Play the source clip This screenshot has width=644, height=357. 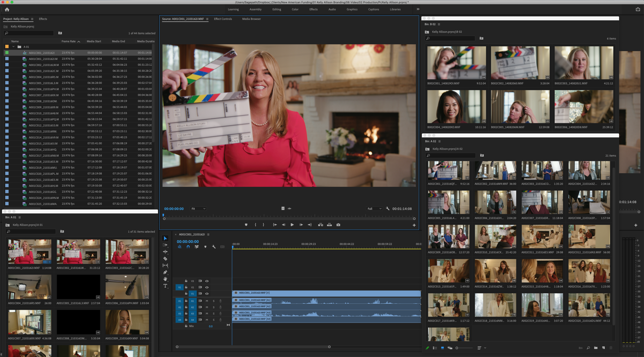(x=292, y=225)
